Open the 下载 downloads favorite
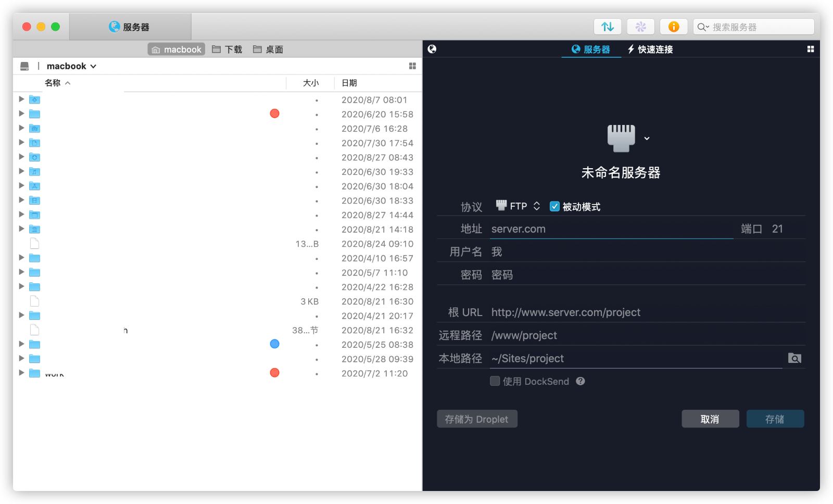Viewport: 833px width, 504px height. pyautogui.click(x=227, y=49)
